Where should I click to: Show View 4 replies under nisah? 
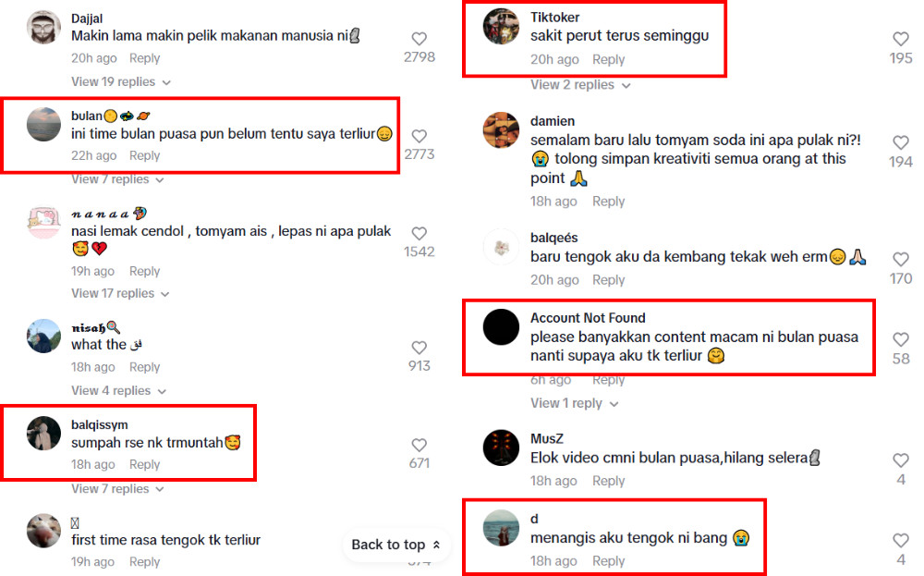tap(118, 391)
